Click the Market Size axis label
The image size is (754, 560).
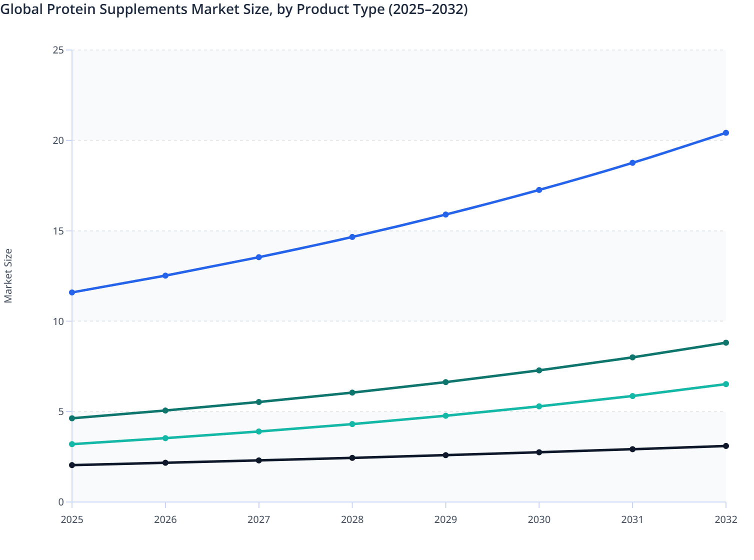click(9, 273)
